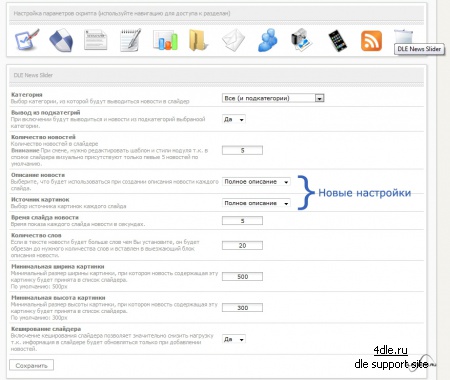Screen dimensions: 450x380
Task: Open the camera and images icon
Action: pos(302,40)
